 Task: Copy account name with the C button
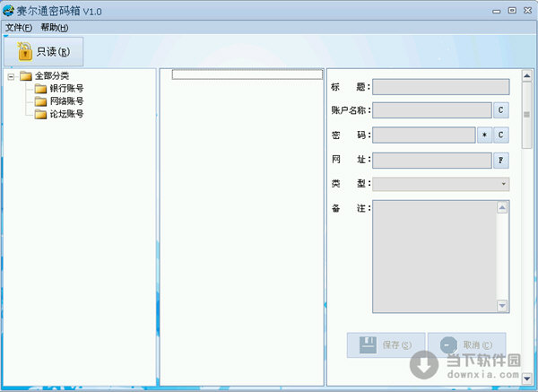(x=501, y=110)
